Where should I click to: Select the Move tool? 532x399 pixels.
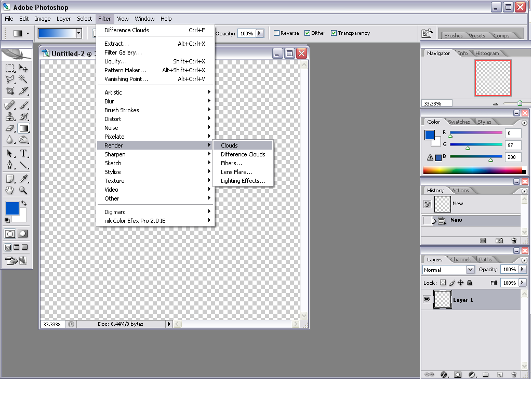(23, 68)
